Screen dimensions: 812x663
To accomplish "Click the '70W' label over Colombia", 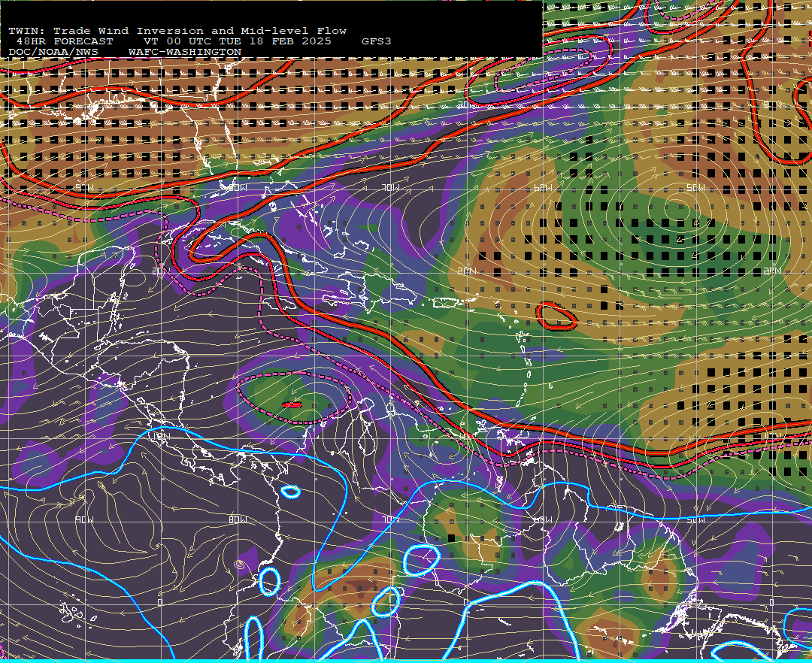I will pyautogui.click(x=391, y=519).
